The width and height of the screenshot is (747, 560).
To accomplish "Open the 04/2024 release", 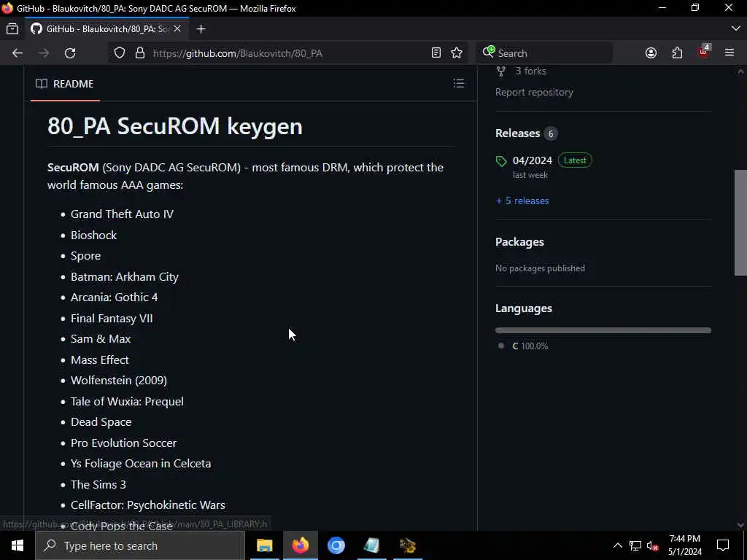I will click(x=532, y=160).
